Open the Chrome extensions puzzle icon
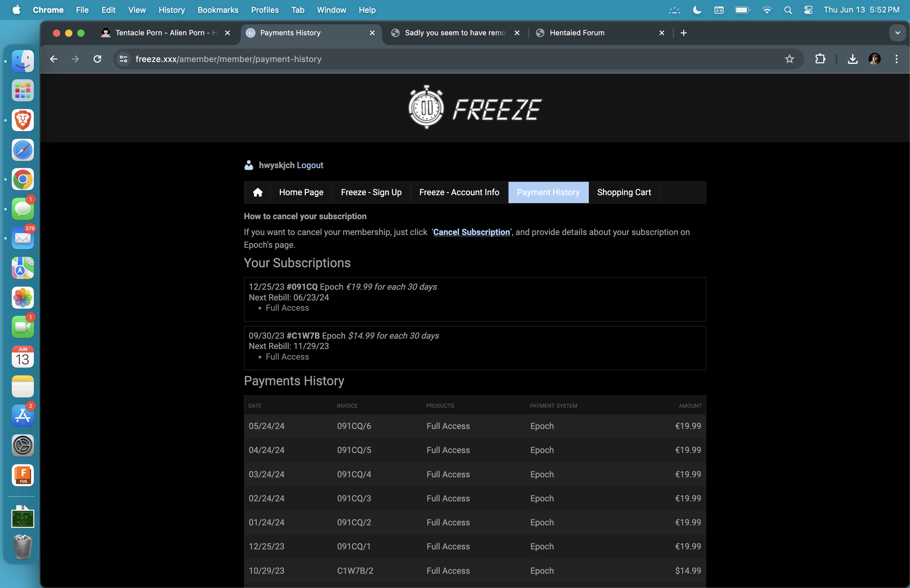The width and height of the screenshot is (910, 588). tap(820, 59)
